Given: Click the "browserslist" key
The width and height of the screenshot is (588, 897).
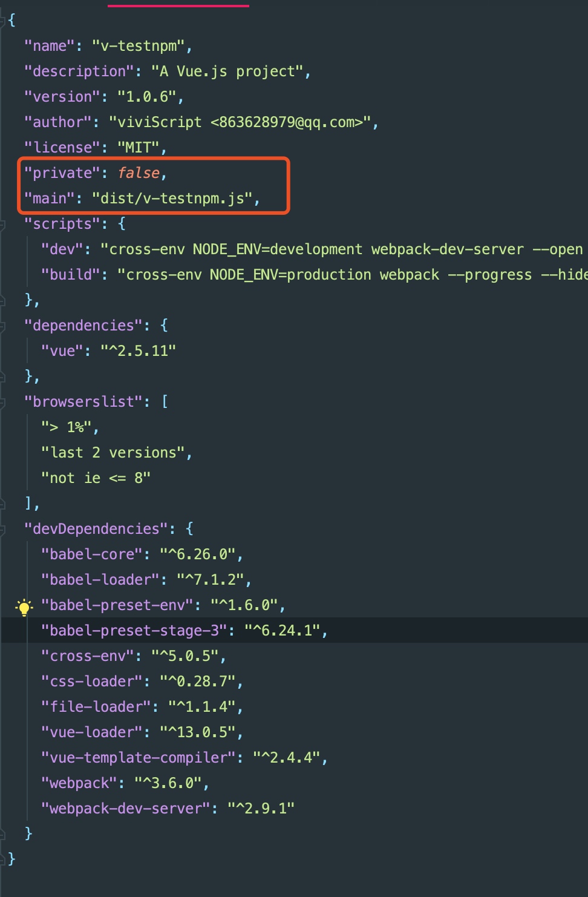Looking at the screenshot, I should (83, 402).
